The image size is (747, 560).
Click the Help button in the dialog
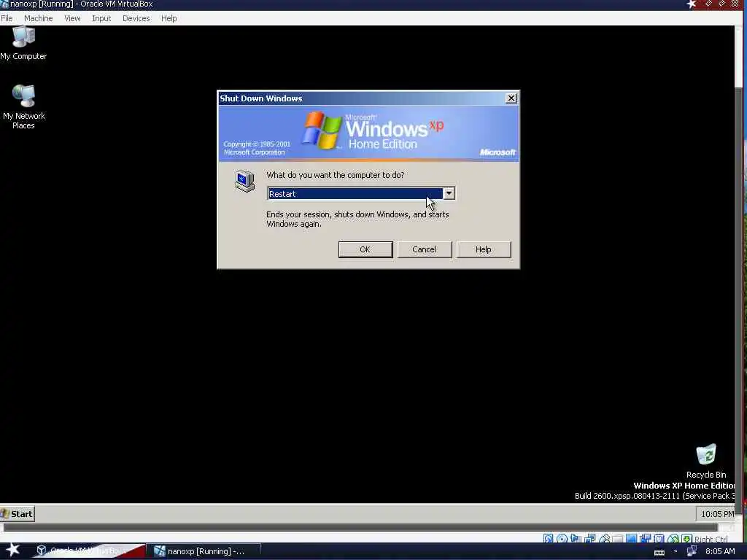483,249
